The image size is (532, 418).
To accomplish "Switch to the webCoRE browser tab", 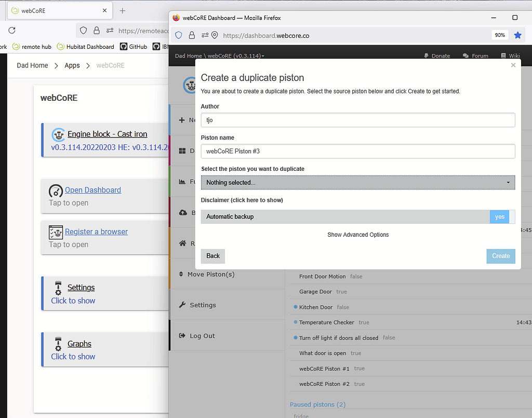I will 57,10.
